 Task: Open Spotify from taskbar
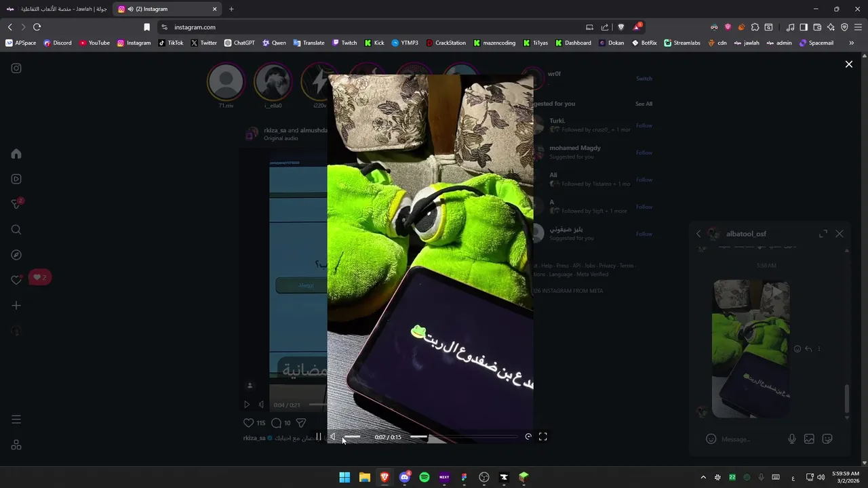tap(425, 477)
